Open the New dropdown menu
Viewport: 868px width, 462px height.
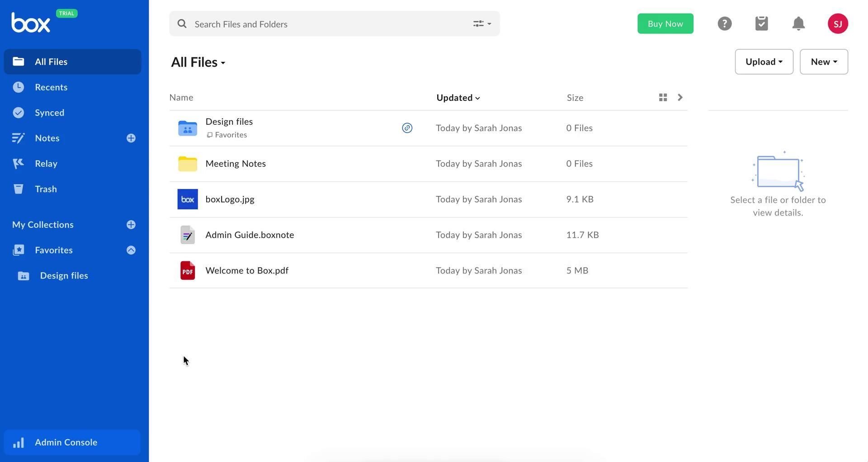pyautogui.click(x=823, y=62)
